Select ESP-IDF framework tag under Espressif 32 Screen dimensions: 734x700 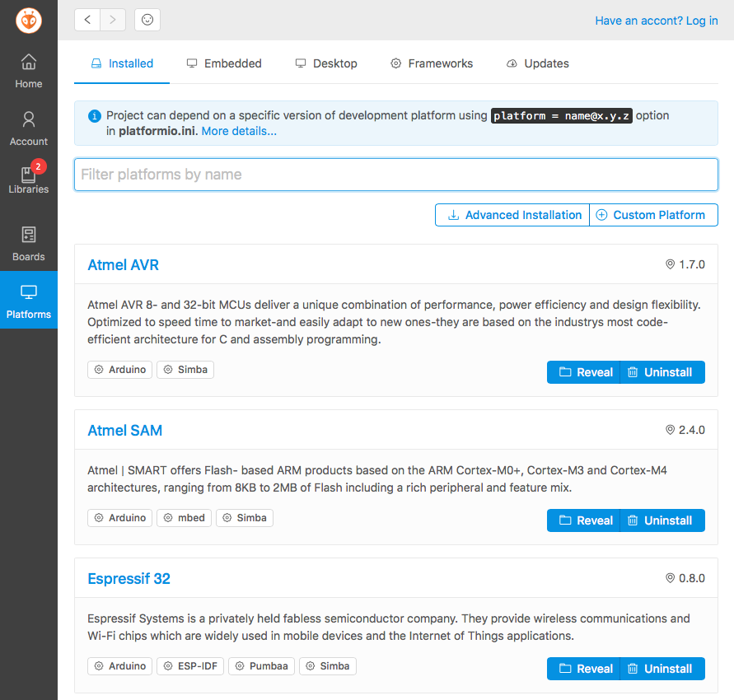[x=190, y=666]
